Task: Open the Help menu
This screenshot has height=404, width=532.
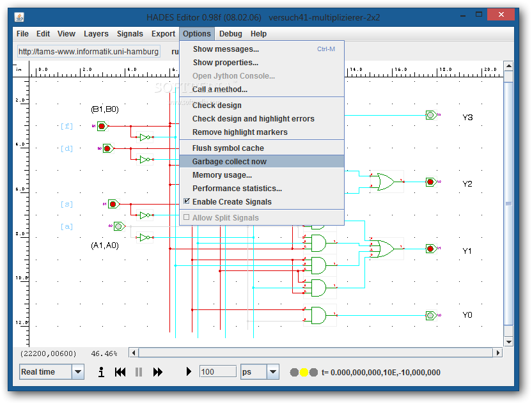Action: point(258,34)
